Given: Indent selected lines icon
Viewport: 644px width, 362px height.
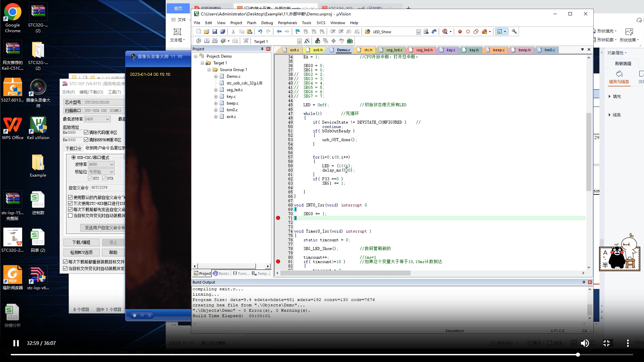Looking at the screenshot, I should coord(333,32).
